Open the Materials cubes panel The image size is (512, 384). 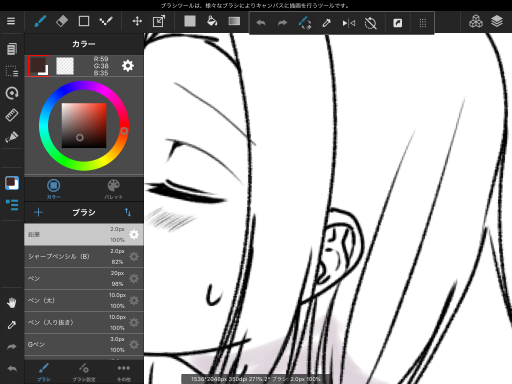pos(476,21)
